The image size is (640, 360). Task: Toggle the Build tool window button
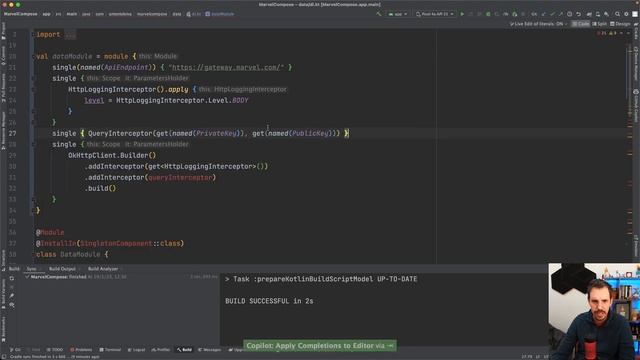[x=184, y=350]
